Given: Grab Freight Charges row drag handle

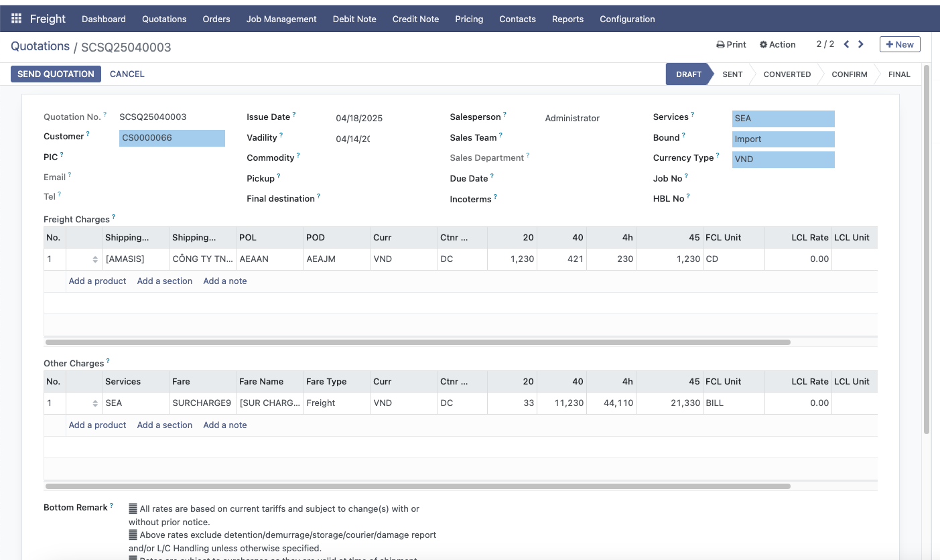Looking at the screenshot, I should [95, 259].
